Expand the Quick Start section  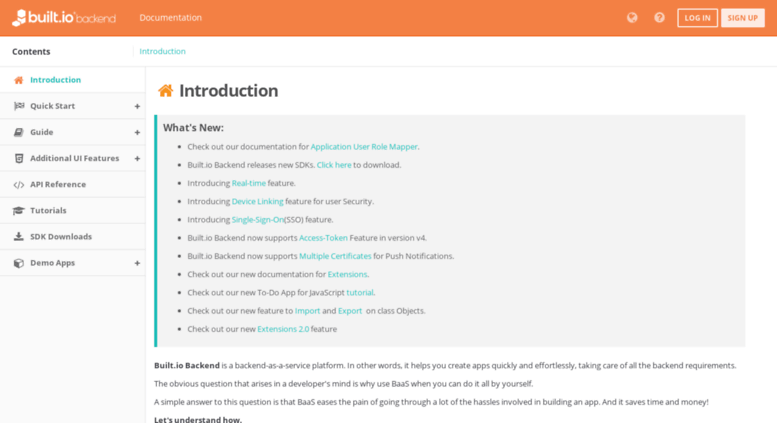pos(137,106)
